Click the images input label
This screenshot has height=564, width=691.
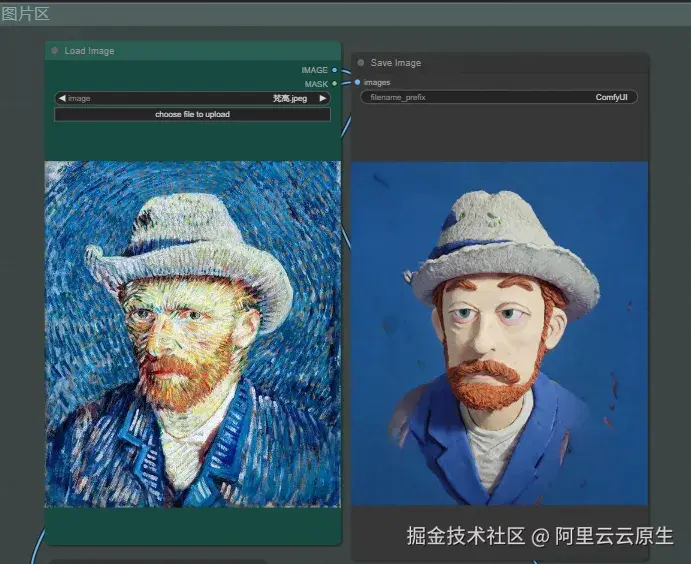(x=377, y=83)
